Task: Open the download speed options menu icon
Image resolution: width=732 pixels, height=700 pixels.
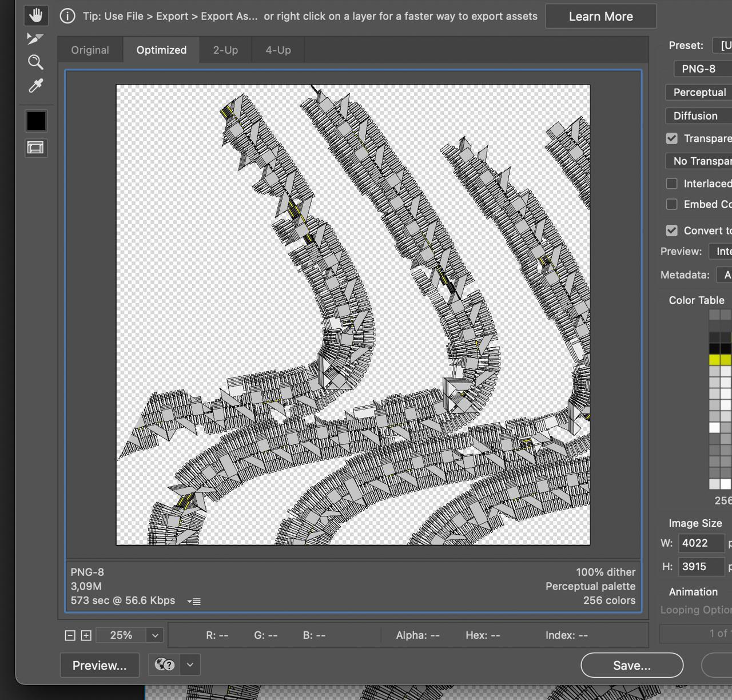Action: pos(194,601)
